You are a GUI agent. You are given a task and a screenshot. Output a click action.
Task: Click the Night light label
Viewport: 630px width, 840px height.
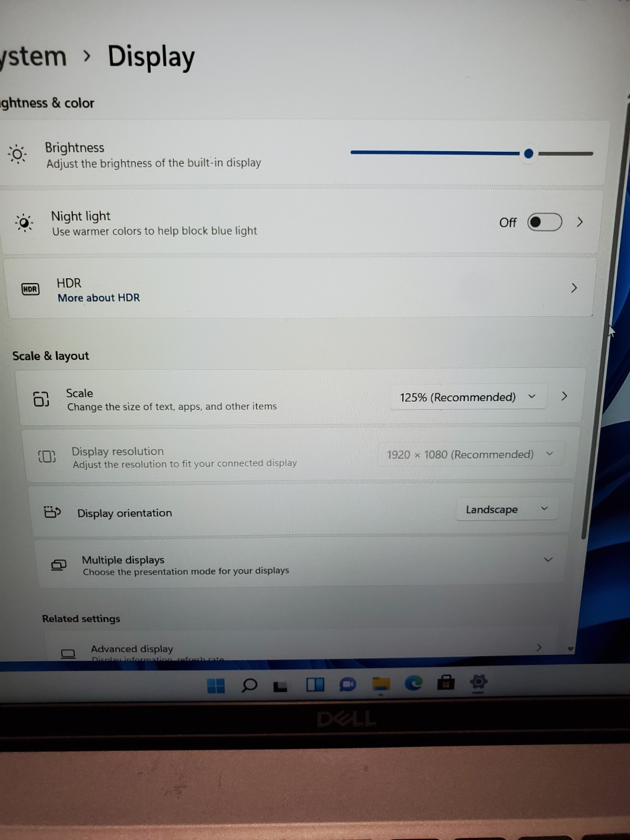coord(81,216)
